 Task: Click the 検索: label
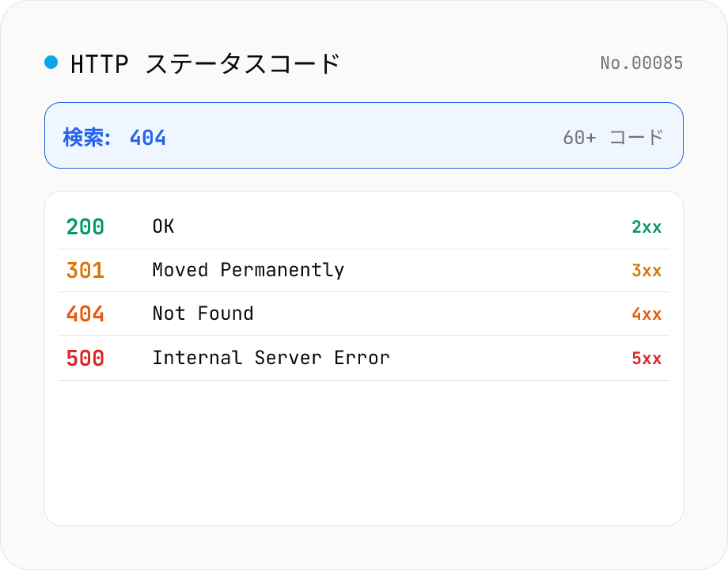click(x=87, y=138)
